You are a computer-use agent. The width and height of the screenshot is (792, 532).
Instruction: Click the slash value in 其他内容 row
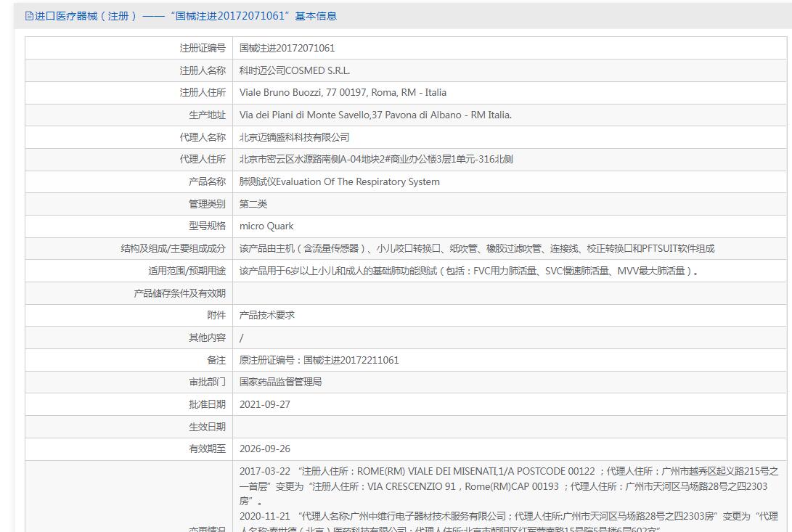[241, 337]
